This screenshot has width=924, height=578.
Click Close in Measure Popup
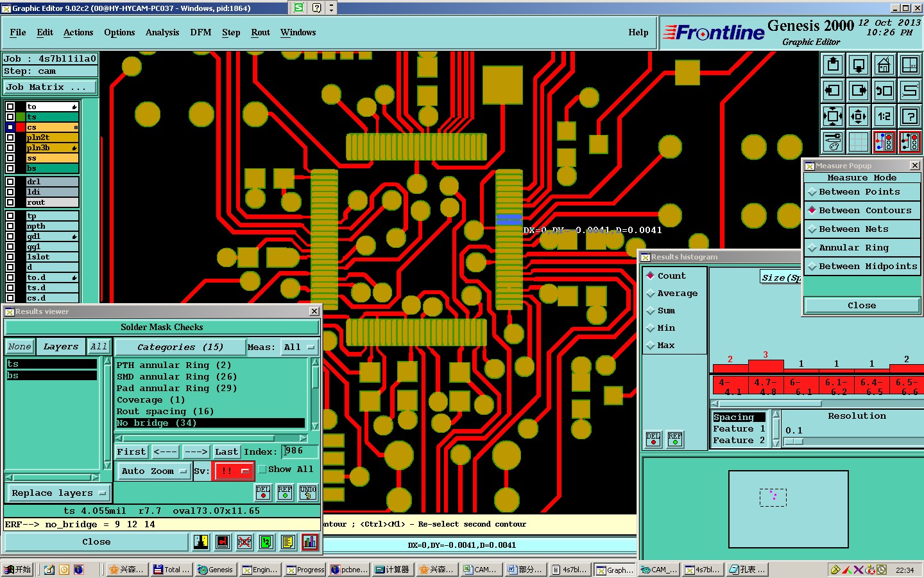click(x=862, y=306)
